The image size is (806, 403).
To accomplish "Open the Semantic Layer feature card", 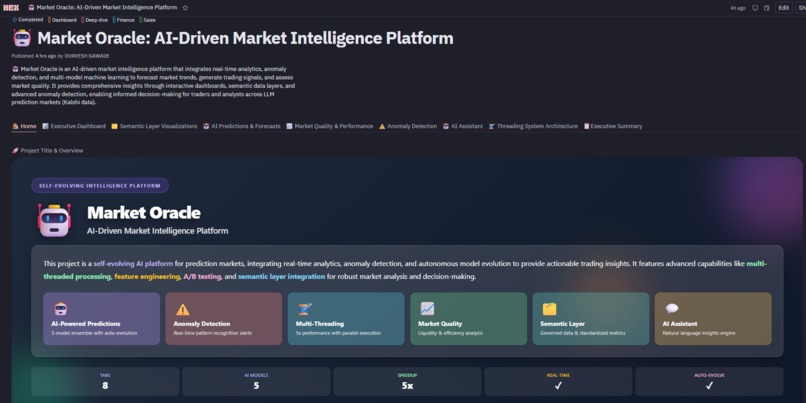I will (x=591, y=319).
